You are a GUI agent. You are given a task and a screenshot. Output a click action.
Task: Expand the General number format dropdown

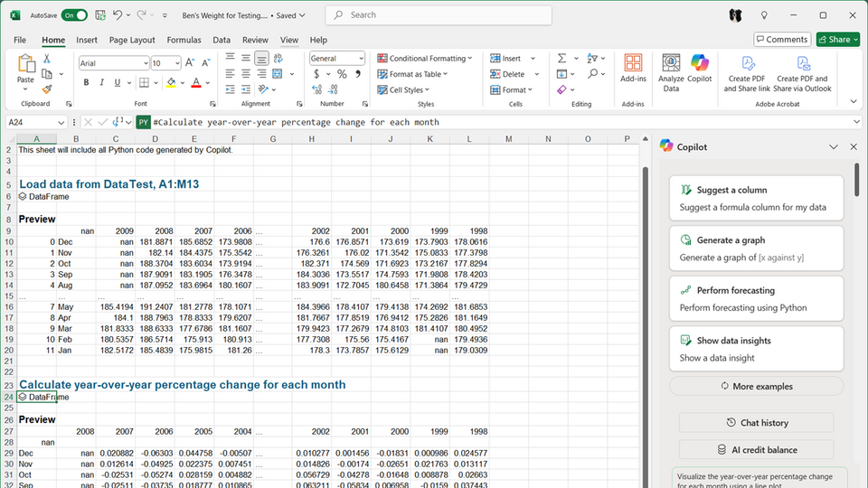[360, 59]
